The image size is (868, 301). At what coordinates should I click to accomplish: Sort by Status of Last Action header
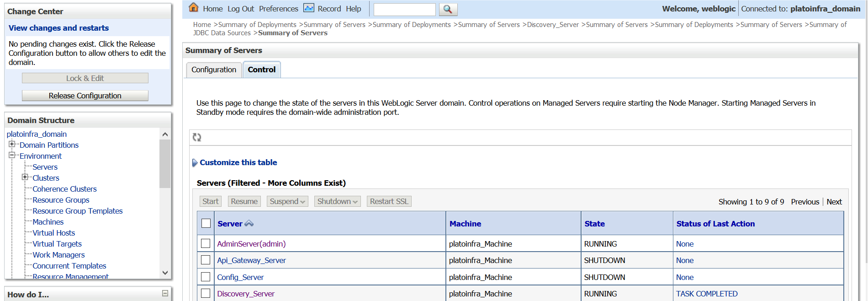pos(715,224)
